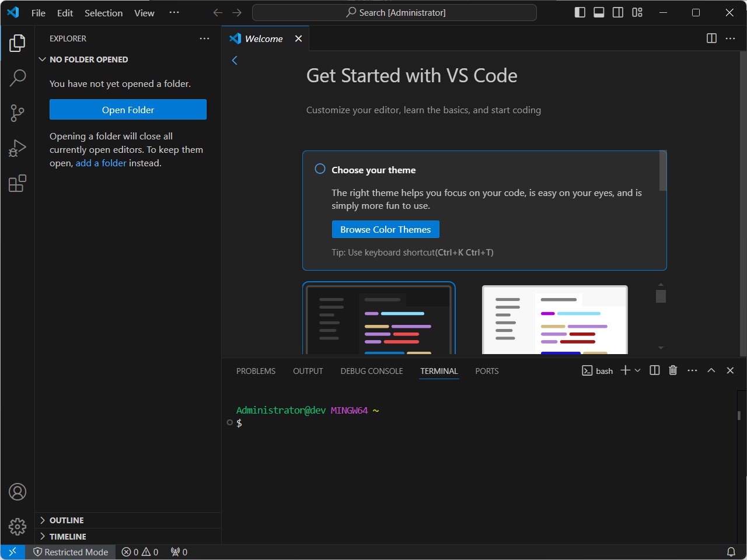
Task: Open Source Control view
Action: [18, 113]
